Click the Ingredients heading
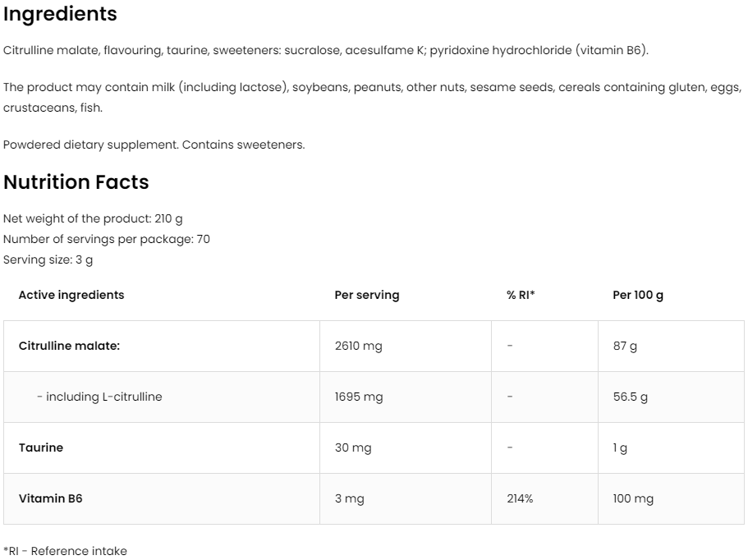 (x=60, y=15)
